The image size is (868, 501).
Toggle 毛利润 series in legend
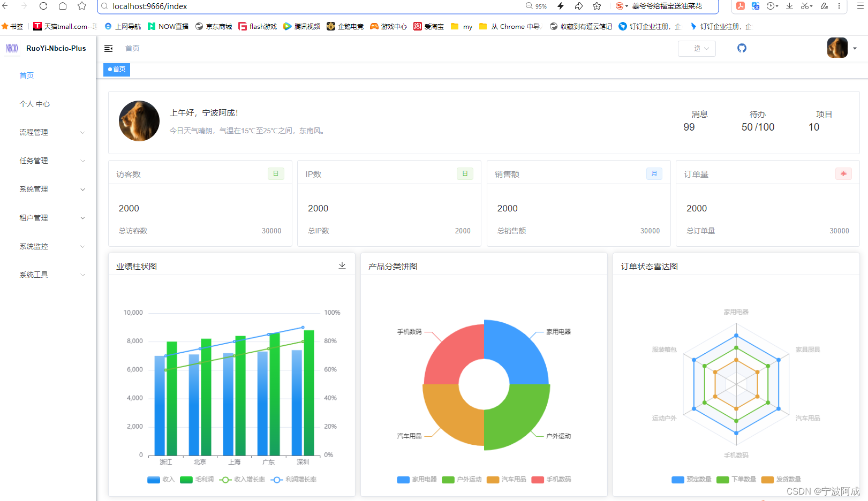(x=197, y=480)
